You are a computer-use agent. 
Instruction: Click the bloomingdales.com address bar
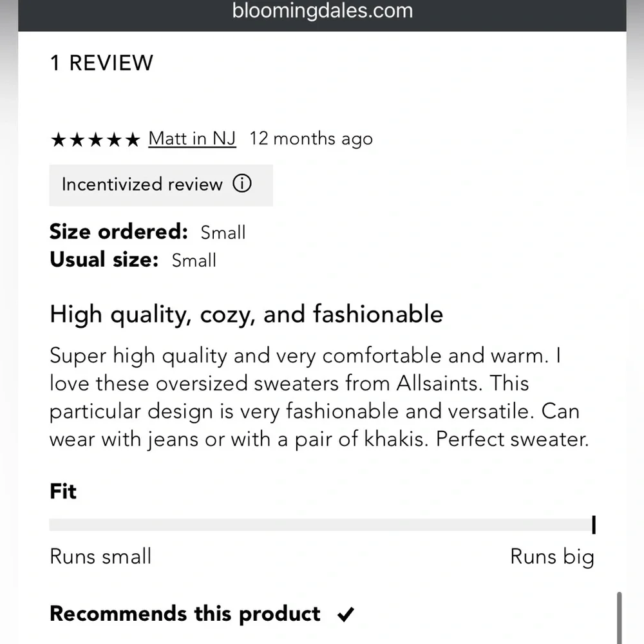click(x=323, y=11)
